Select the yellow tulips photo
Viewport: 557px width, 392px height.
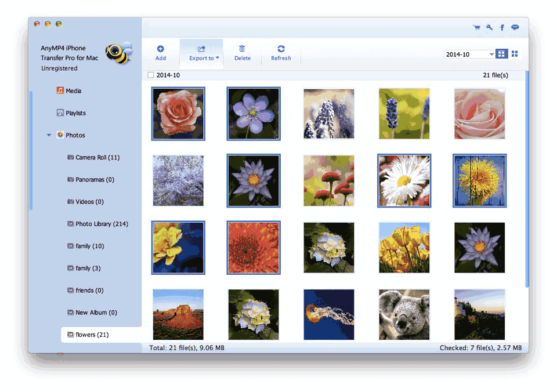click(404, 248)
